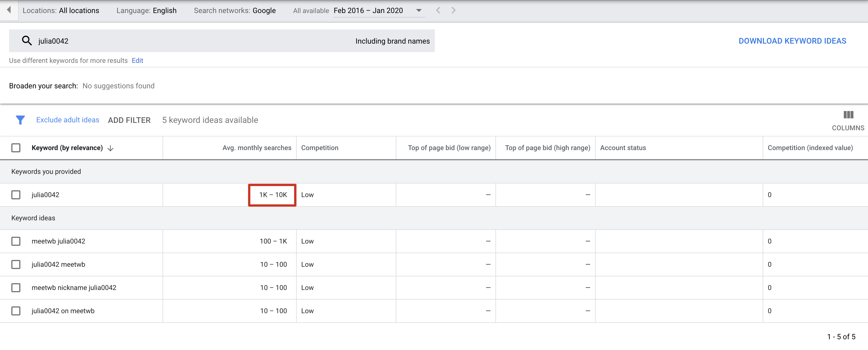Click the Edit keywords link
Viewport: 868px width, 350px height.
pyautogui.click(x=137, y=60)
